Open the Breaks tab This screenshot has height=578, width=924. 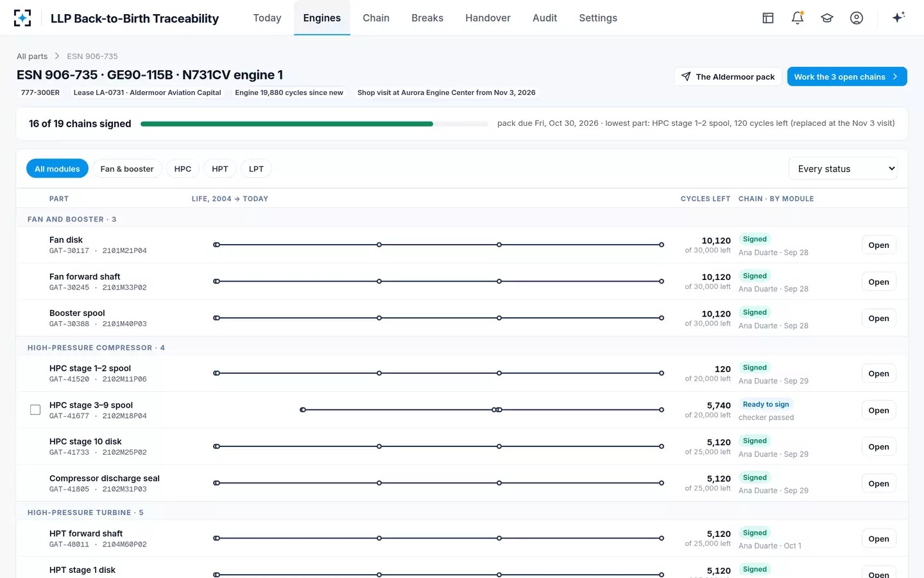coord(427,18)
